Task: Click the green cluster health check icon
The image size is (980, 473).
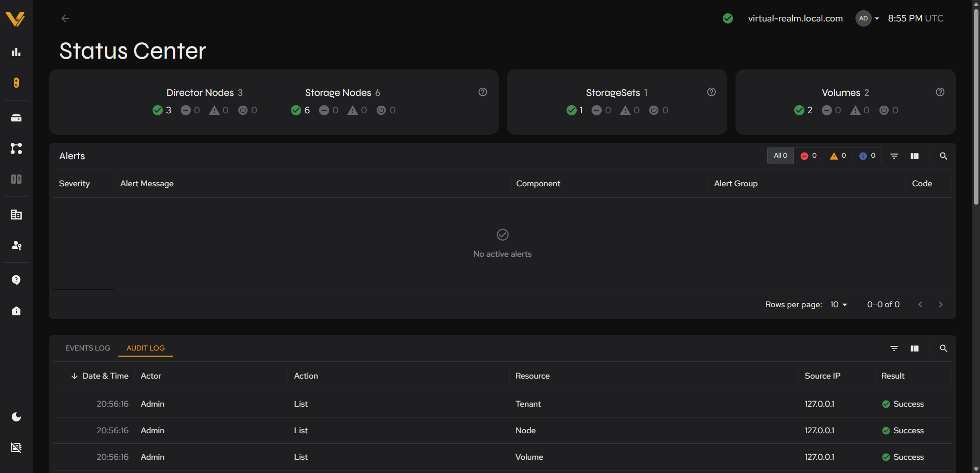Action: (x=728, y=18)
